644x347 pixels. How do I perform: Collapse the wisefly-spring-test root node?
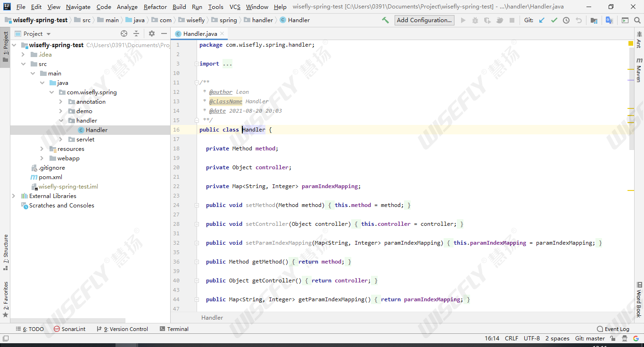pos(14,45)
